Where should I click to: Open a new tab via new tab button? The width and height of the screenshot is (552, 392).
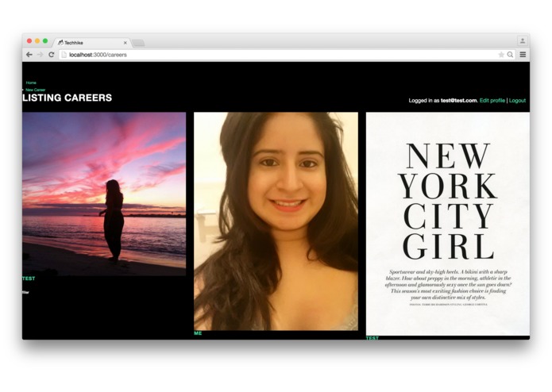point(138,43)
